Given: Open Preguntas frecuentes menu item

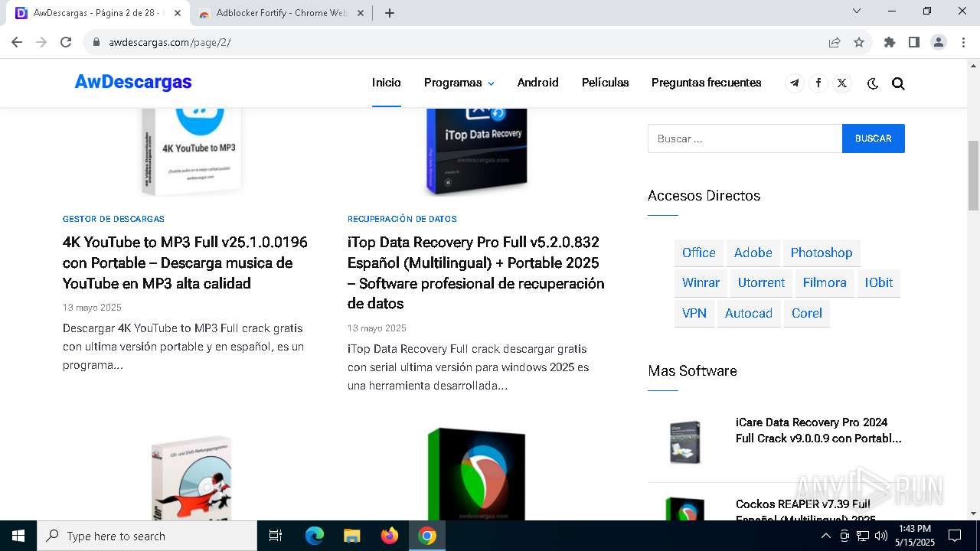Looking at the screenshot, I should coord(706,83).
